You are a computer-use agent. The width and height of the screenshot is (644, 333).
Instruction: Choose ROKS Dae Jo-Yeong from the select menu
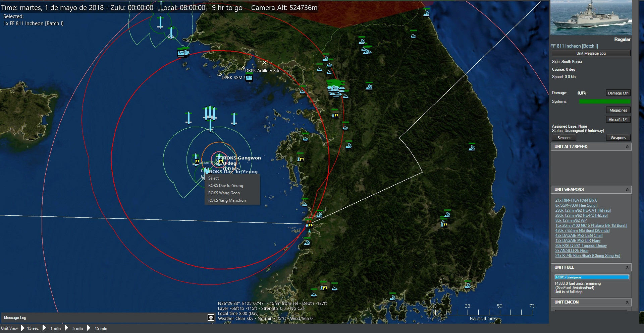(x=225, y=186)
